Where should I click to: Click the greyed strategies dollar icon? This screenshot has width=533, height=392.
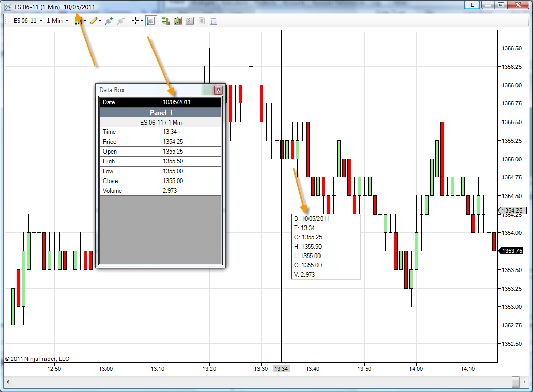[x=202, y=21]
